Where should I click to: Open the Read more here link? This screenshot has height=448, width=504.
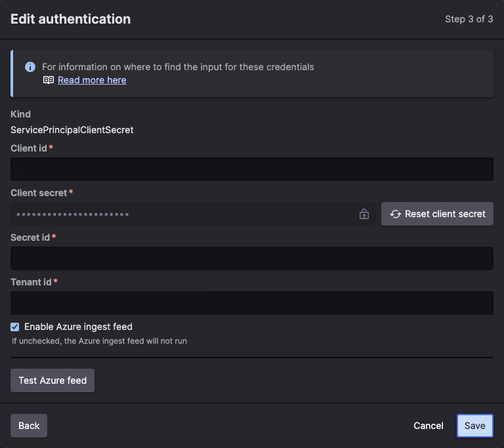[x=92, y=80]
